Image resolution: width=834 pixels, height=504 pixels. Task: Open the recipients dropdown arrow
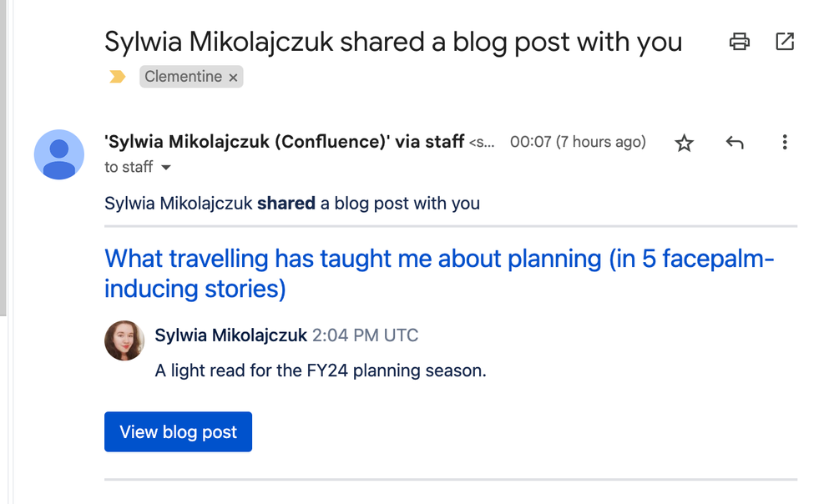164,167
